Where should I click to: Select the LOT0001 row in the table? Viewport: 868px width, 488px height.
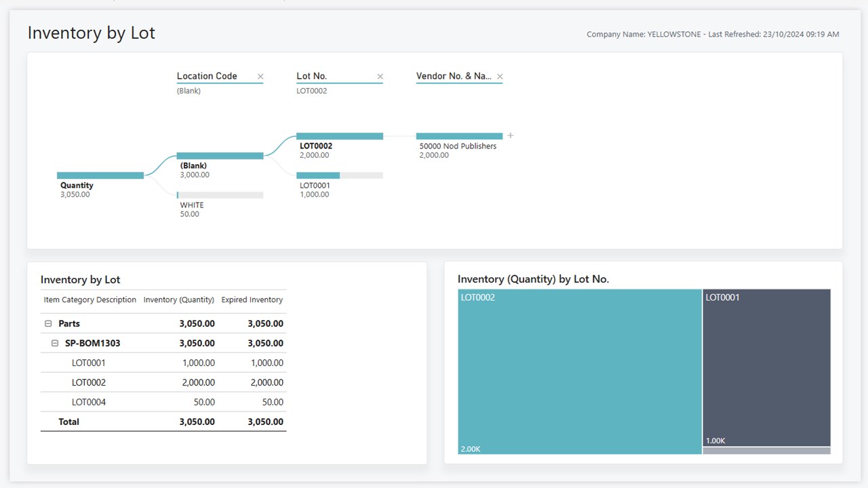163,363
